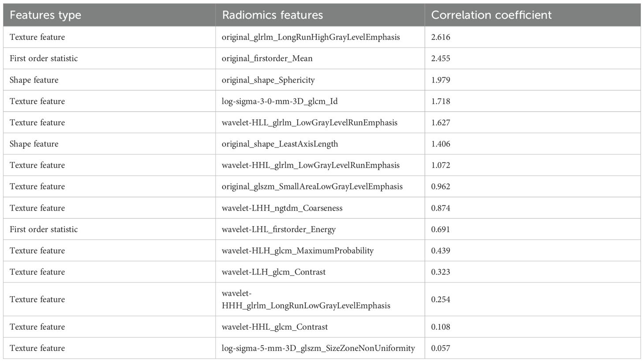Image resolution: width=644 pixels, height=362 pixels.
Task: Click the wavelet-HLL_glrlm_LowGrayLevelRunEmphasis cell
Action: (309, 122)
